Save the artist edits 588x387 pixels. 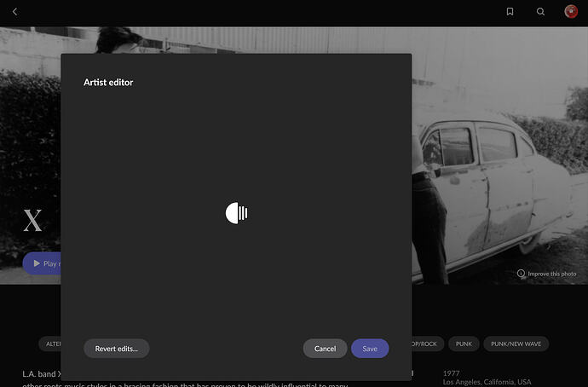(370, 349)
